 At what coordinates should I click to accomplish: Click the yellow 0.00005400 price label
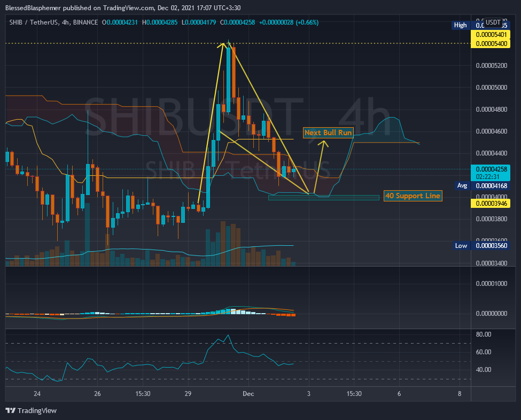tap(491, 43)
